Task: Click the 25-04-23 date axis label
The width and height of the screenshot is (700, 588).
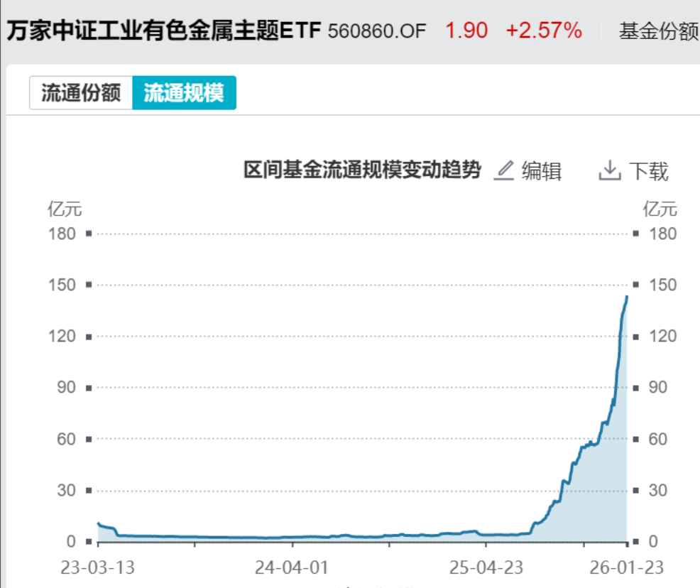Action: coord(485,569)
